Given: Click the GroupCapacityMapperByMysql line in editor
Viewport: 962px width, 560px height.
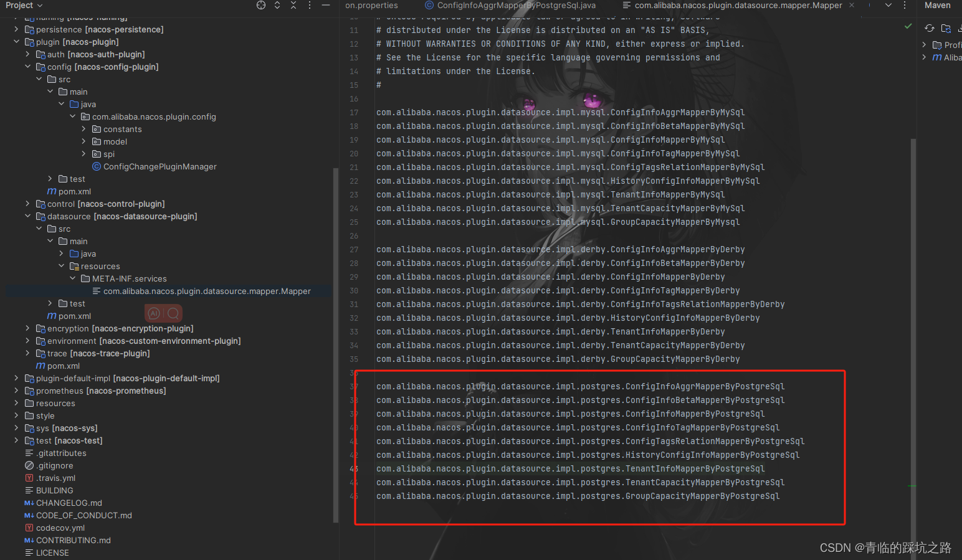Looking at the screenshot, I should (558, 222).
